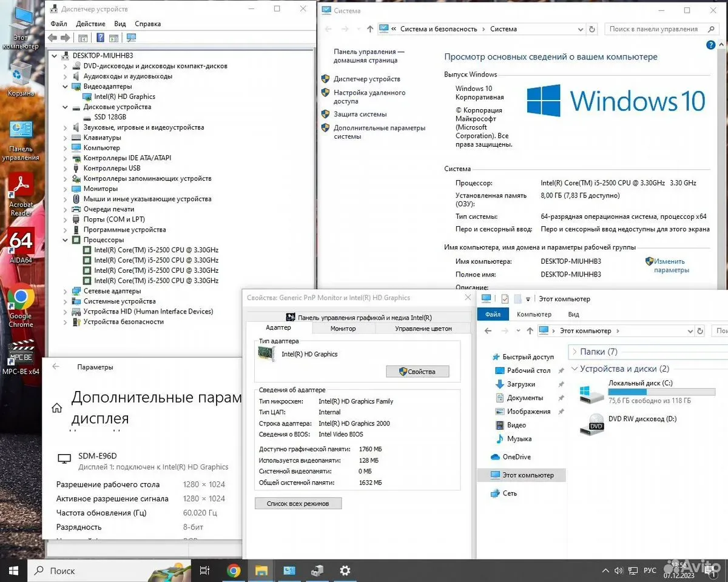Expand Сетевые адаптеры node
The width and height of the screenshot is (728, 582).
[x=66, y=291]
